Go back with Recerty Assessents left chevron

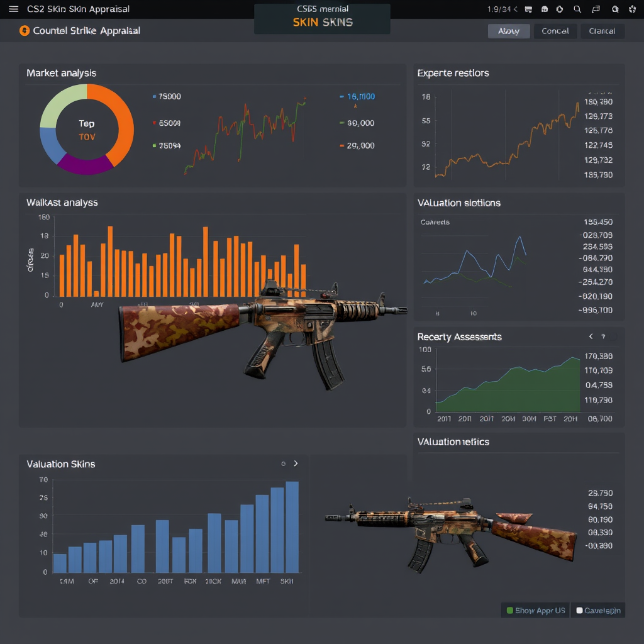(591, 336)
